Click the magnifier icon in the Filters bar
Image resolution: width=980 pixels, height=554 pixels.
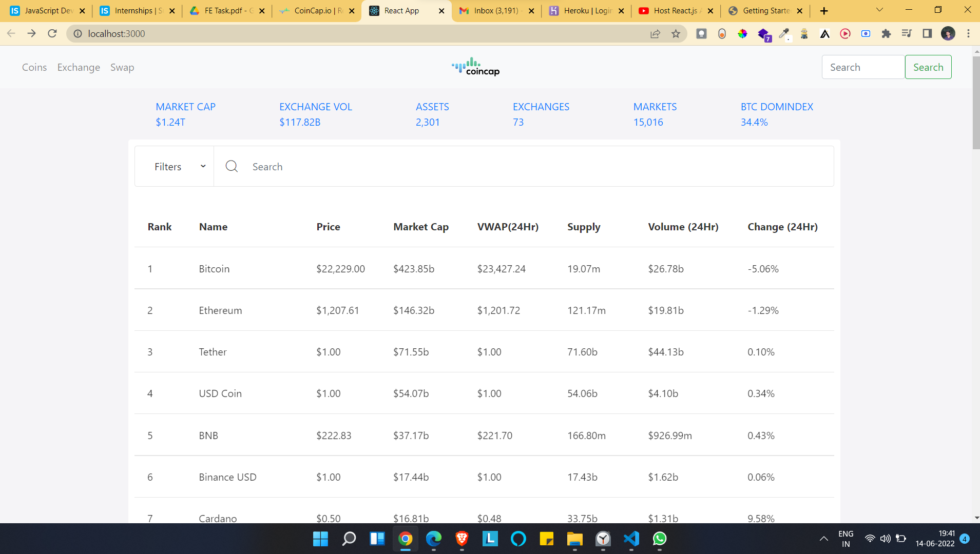232,166
